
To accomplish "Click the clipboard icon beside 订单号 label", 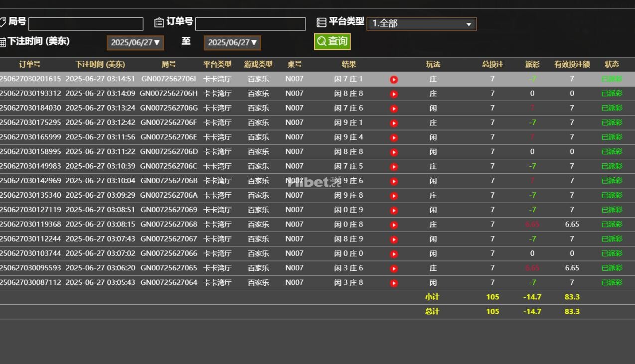I will coord(159,22).
